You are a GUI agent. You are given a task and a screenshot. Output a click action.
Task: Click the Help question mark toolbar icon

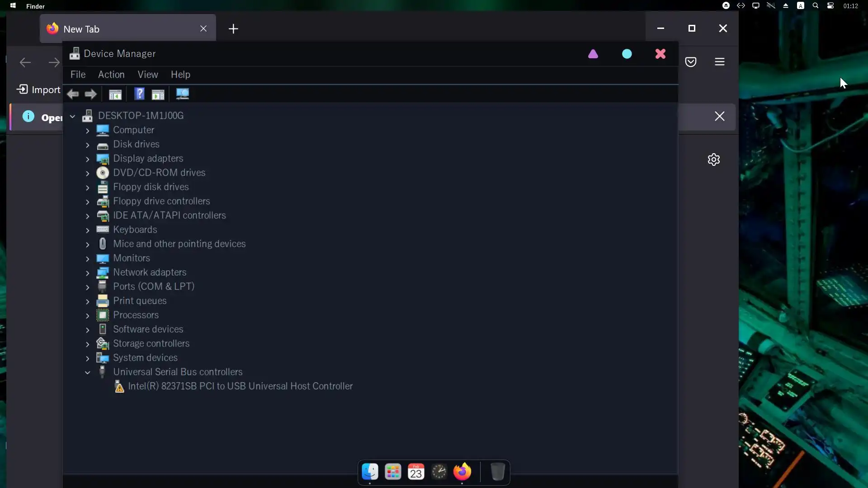coord(139,94)
